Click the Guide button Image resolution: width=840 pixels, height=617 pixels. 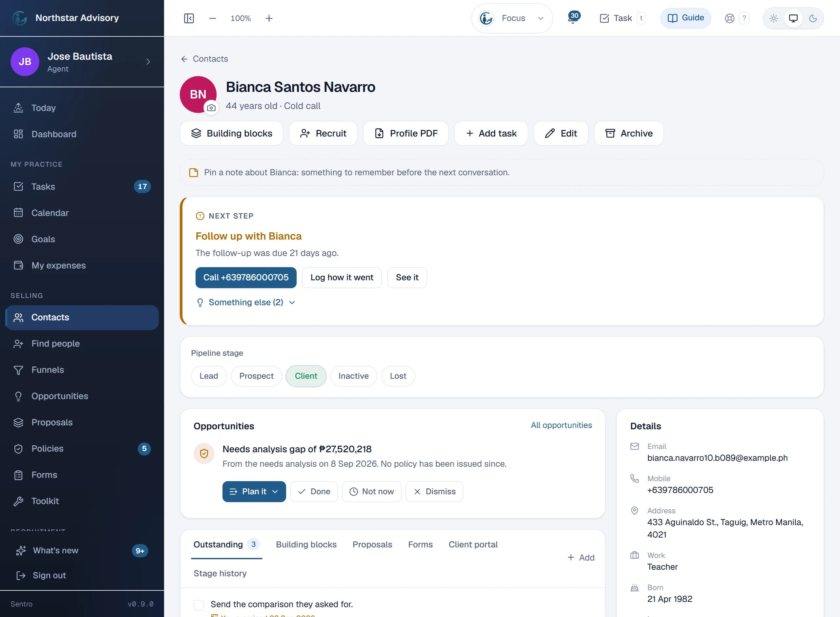(x=685, y=18)
